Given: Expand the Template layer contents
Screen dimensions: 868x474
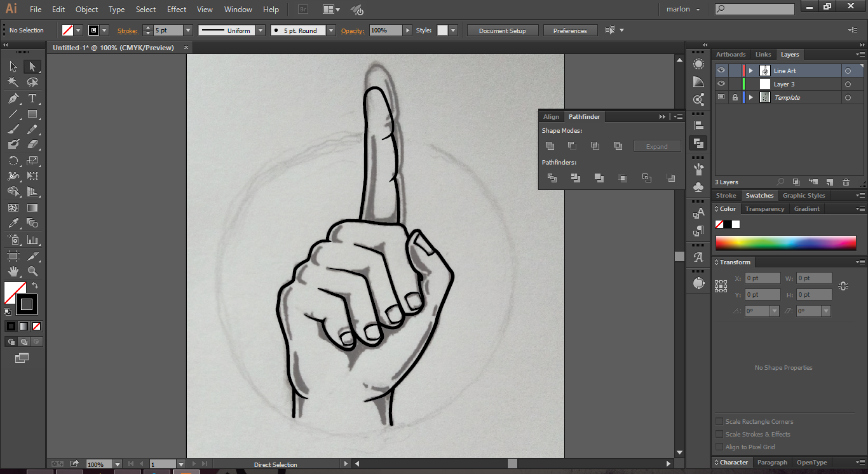Looking at the screenshot, I should pyautogui.click(x=750, y=97).
